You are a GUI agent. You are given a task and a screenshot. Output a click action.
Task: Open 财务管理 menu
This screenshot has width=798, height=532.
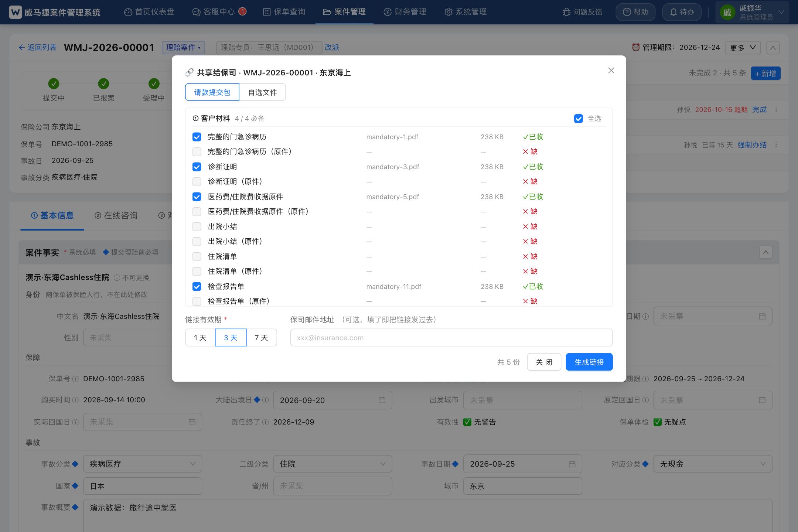(x=405, y=12)
